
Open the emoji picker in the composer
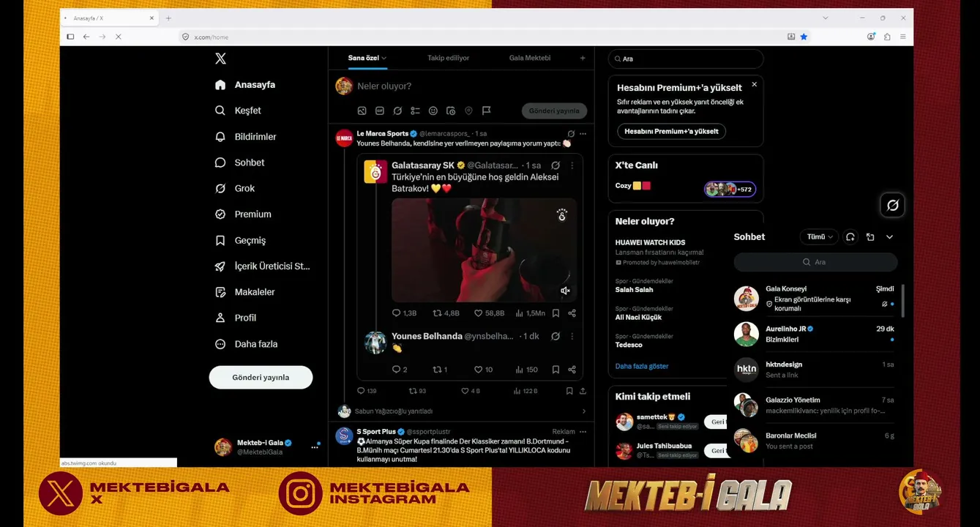[433, 111]
